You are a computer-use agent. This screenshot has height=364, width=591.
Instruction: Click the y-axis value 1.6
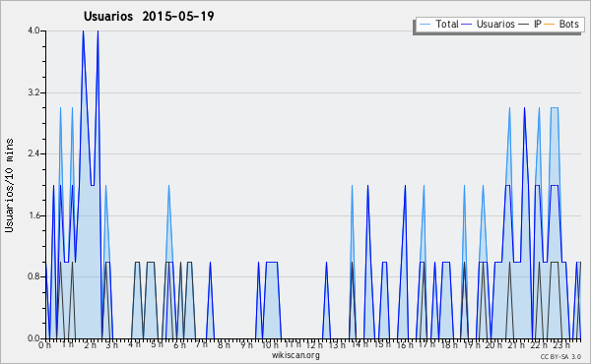33,215
